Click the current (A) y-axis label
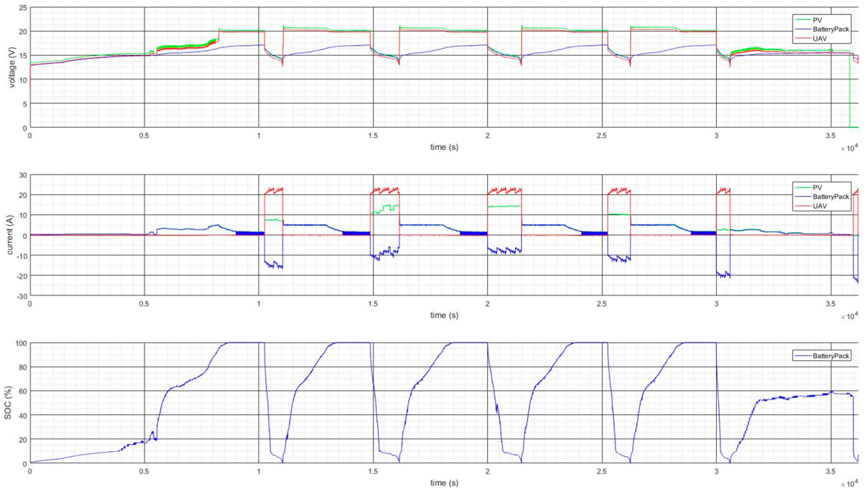Image resolution: width=868 pixels, height=493 pixels. point(10,235)
